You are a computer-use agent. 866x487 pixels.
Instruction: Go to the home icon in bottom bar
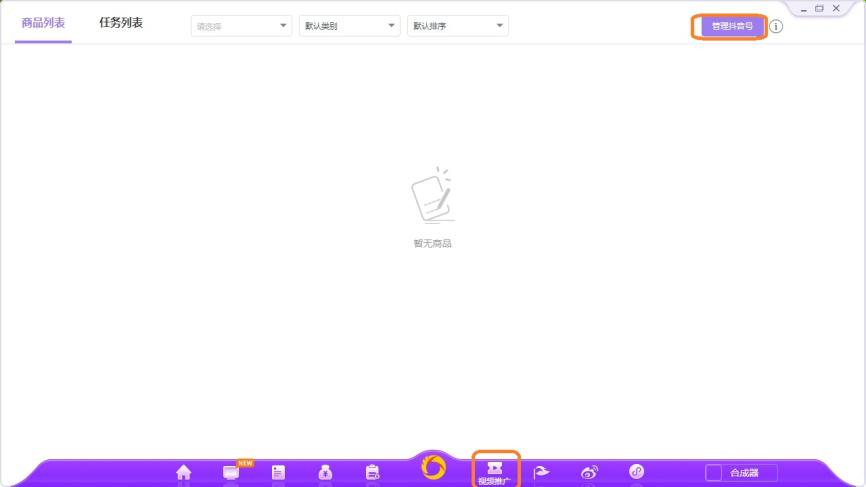pyautogui.click(x=183, y=472)
